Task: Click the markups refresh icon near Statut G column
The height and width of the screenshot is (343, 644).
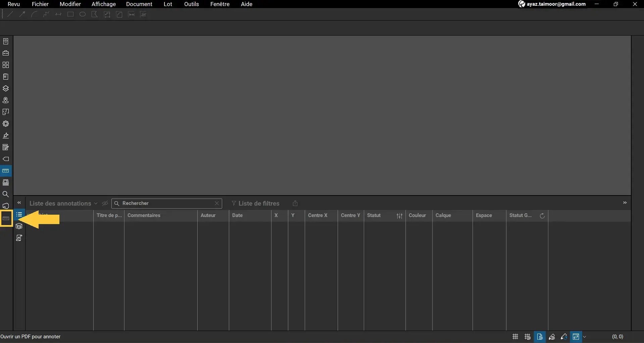Action: pyautogui.click(x=542, y=216)
